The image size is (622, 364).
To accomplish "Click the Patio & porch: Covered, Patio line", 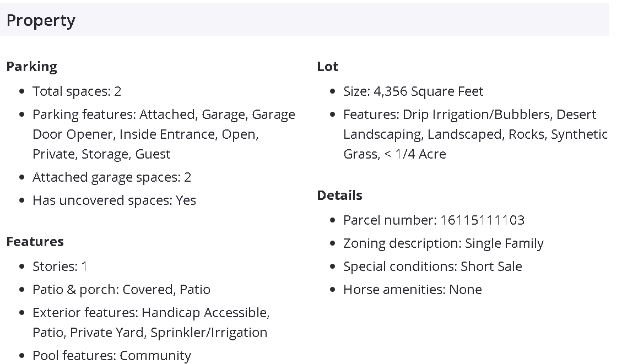I will tap(121, 290).
